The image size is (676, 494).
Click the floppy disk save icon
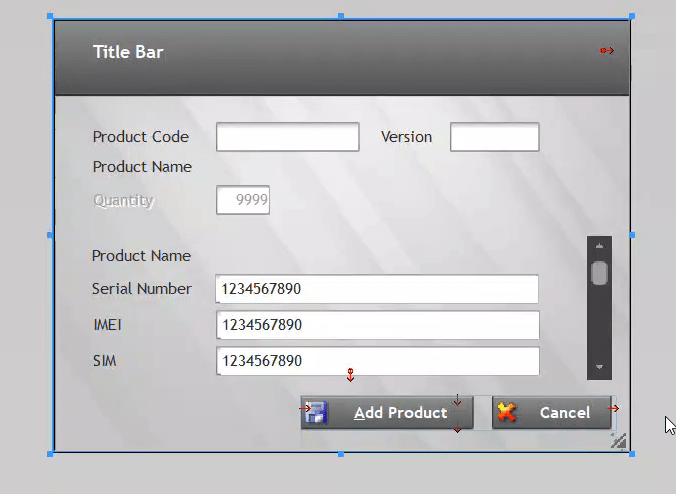tap(317, 413)
